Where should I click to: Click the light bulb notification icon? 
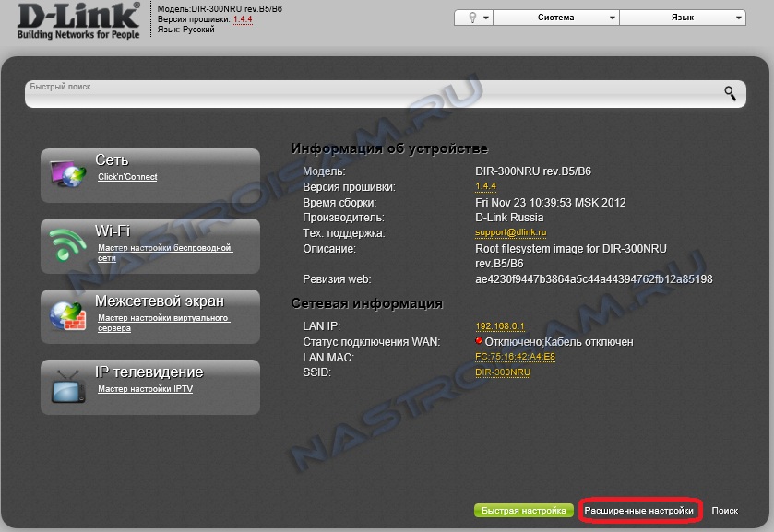[472, 18]
